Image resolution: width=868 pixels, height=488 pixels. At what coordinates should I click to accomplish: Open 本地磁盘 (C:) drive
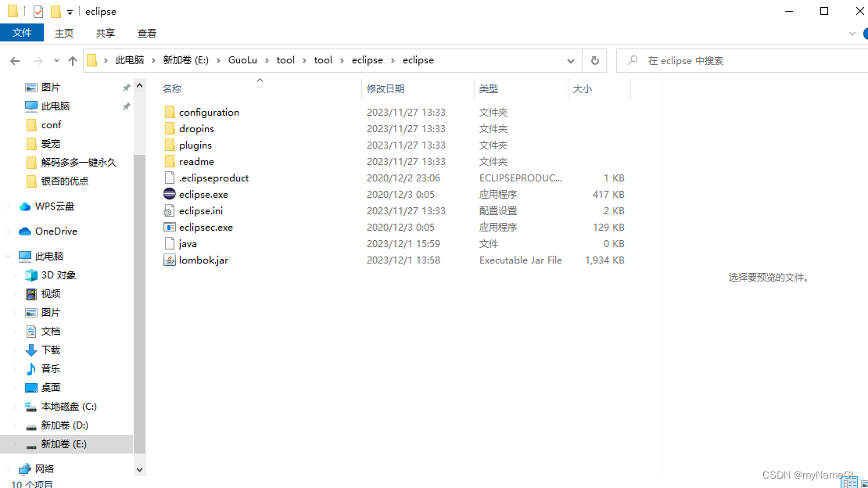pyautogui.click(x=61, y=406)
